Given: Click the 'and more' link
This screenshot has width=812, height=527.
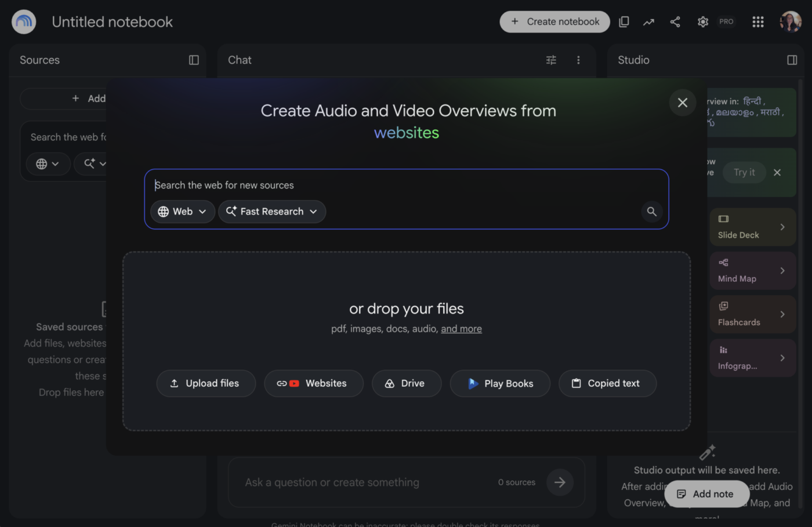Looking at the screenshot, I should (461, 329).
